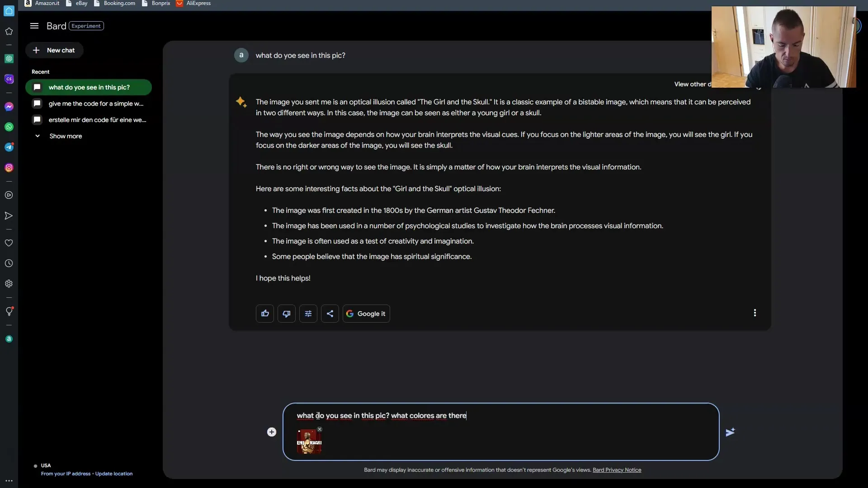Select the 'give me the code for a simple w...' chat
This screenshot has width=868, height=488.
pos(96,103)
